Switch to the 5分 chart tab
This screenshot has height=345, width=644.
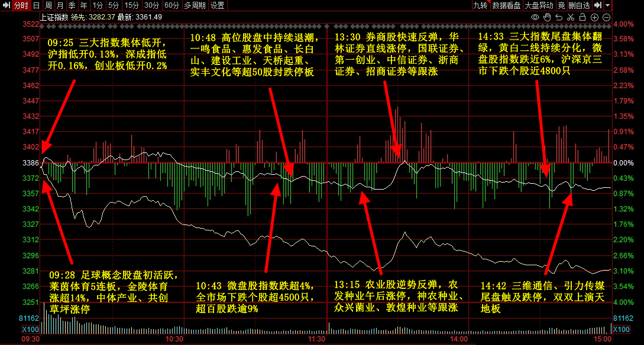point(113,5)
